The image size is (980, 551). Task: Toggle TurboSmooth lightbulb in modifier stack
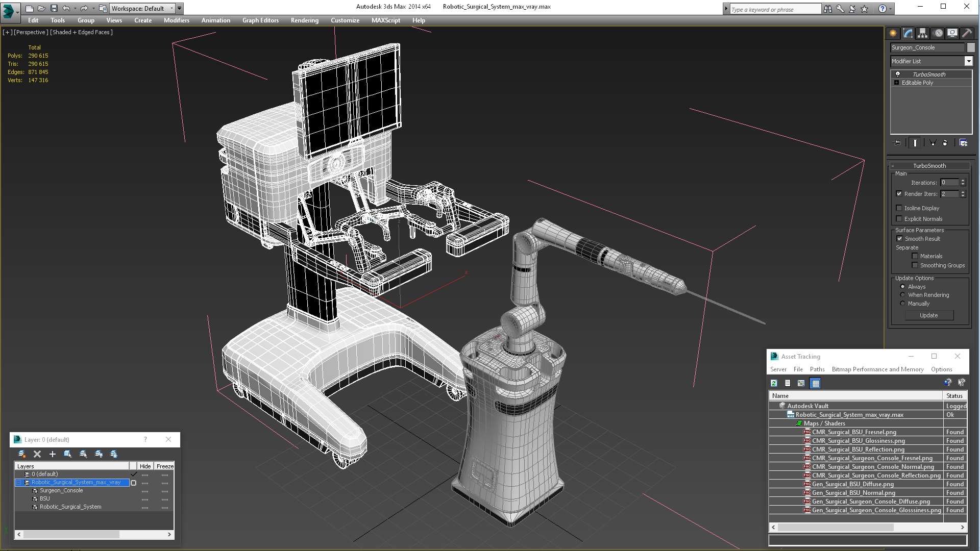coord(898,74)
